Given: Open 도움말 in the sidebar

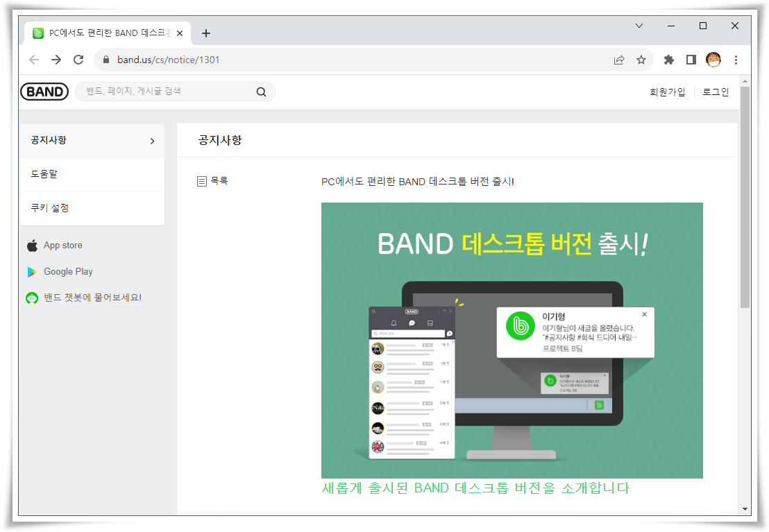Looking at the screenshot, I should (92, 175).
